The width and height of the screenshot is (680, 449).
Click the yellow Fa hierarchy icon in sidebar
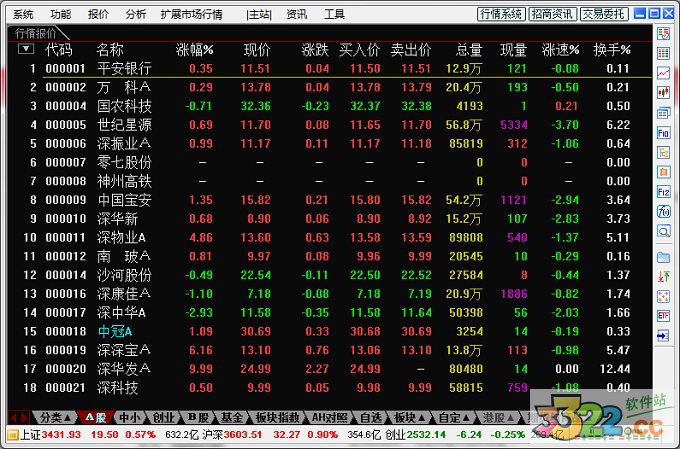tap(663, 153)
